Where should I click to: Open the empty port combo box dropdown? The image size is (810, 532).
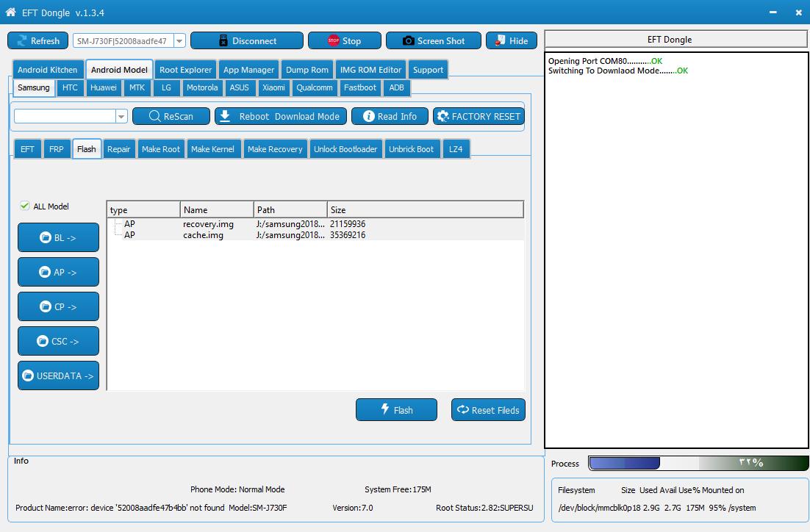pos(121,116)
